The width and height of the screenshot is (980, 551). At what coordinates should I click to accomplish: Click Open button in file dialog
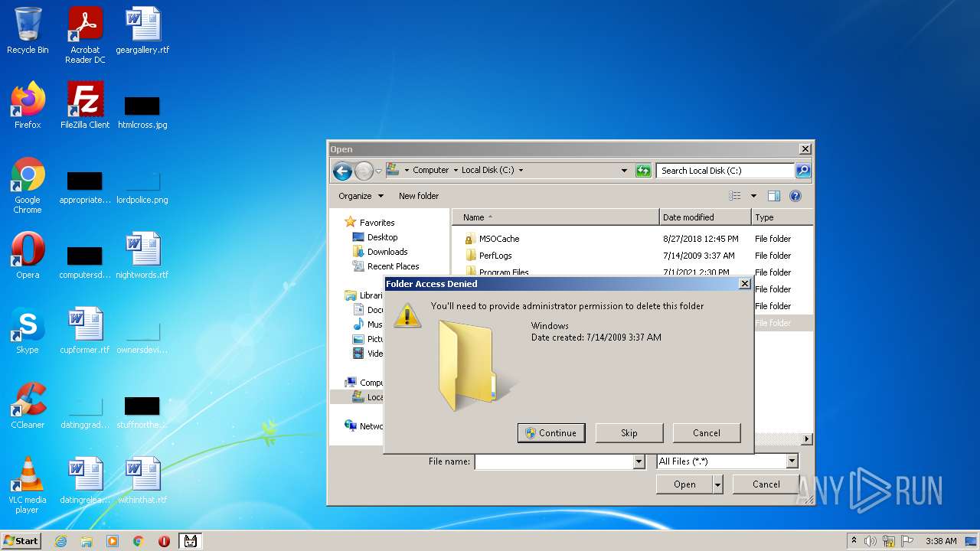(x=684, y=484)
